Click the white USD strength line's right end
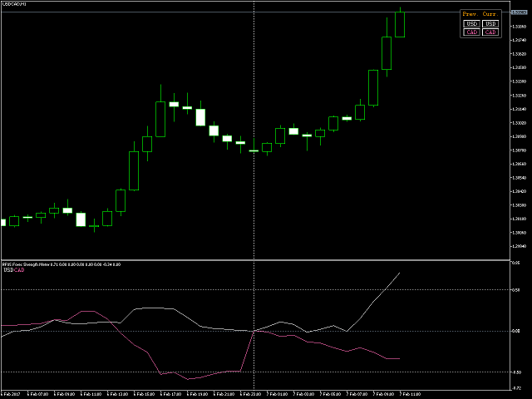This screenshot has height=399, width=532. coord(400,273)
